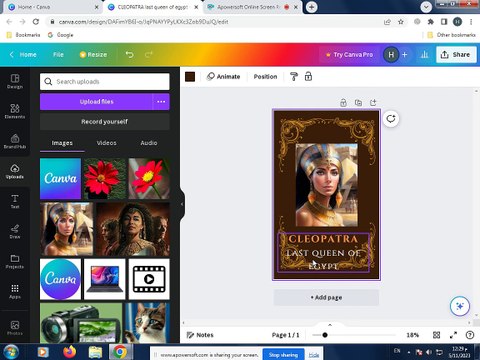Select the film strip play thumbnail
The width and height of the screenshot is (480, 360).
[149, 279]
